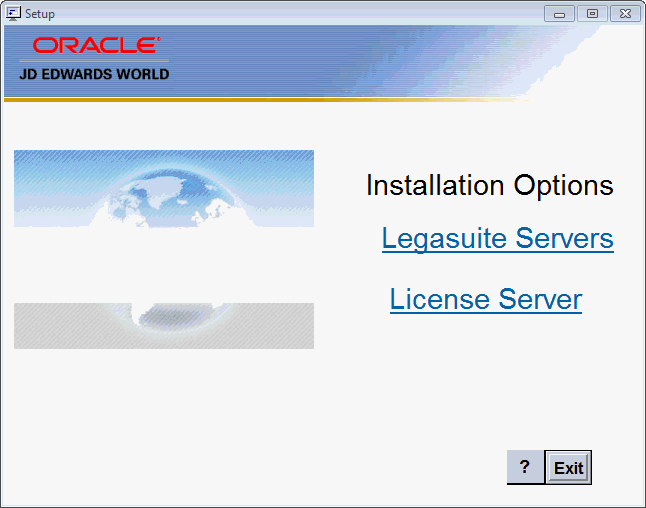
Task: Open the Legasuite Servers installation link
Action: 497,239
